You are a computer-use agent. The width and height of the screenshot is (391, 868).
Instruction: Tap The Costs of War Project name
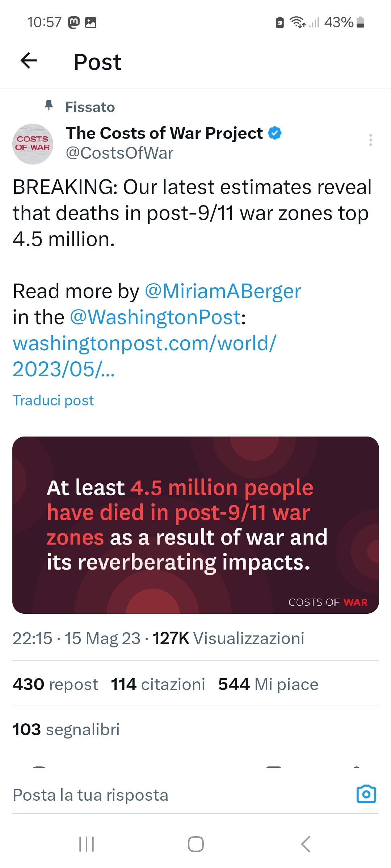click(x=164, y=133)
